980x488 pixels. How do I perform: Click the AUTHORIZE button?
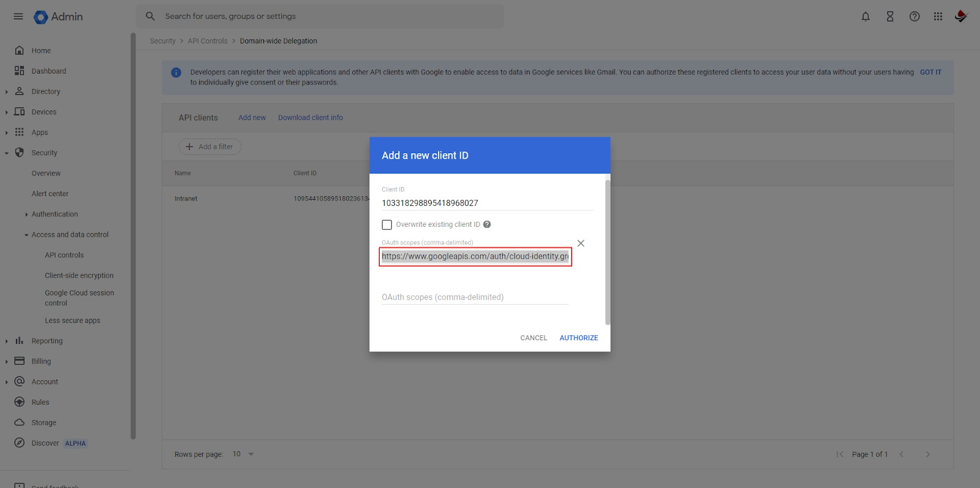579,338
